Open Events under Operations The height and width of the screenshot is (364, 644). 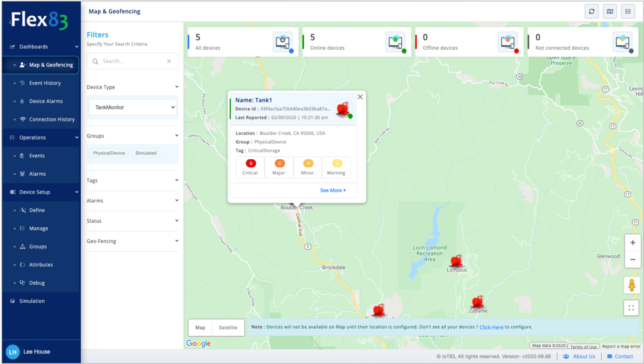[x=41, y=156]
